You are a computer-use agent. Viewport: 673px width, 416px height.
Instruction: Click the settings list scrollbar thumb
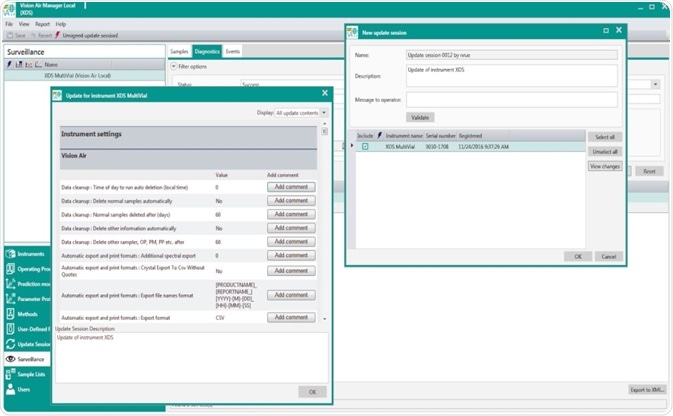[324, 131]
